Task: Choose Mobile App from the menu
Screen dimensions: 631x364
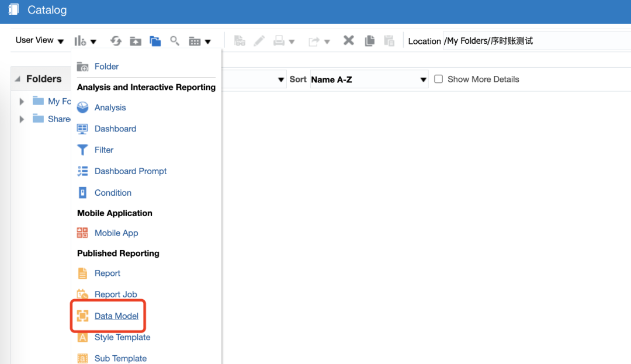Action: (116, 233)
